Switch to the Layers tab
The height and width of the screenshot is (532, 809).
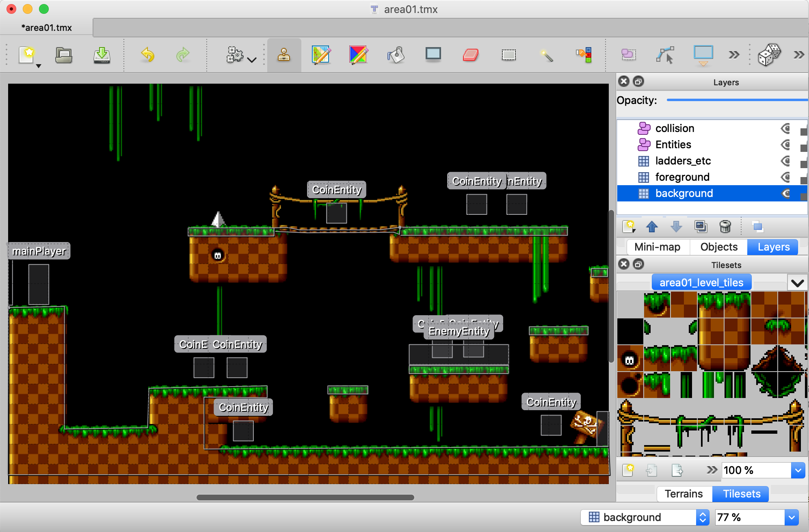click(773, 247)
